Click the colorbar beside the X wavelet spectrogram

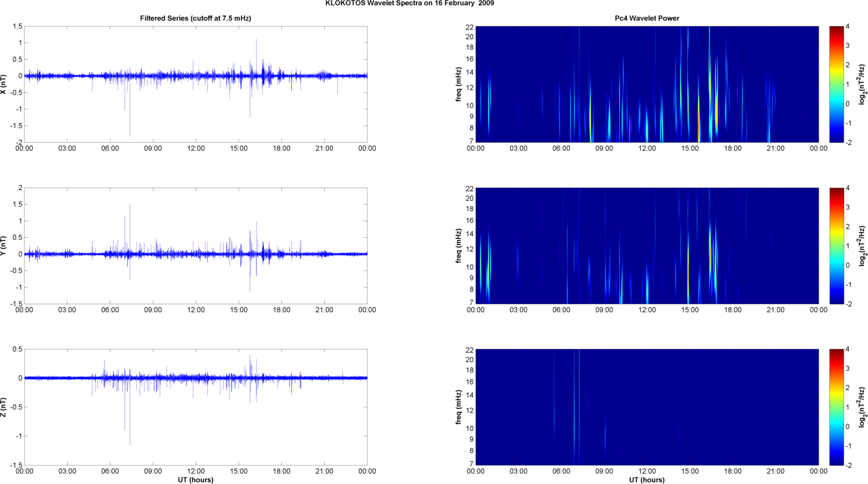click(836, 84)
